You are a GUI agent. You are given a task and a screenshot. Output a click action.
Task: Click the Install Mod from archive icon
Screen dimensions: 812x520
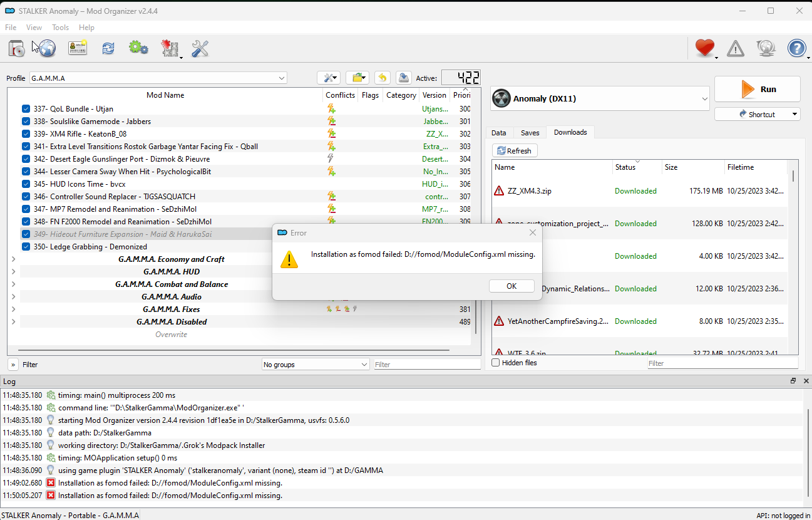click(17, 48)
